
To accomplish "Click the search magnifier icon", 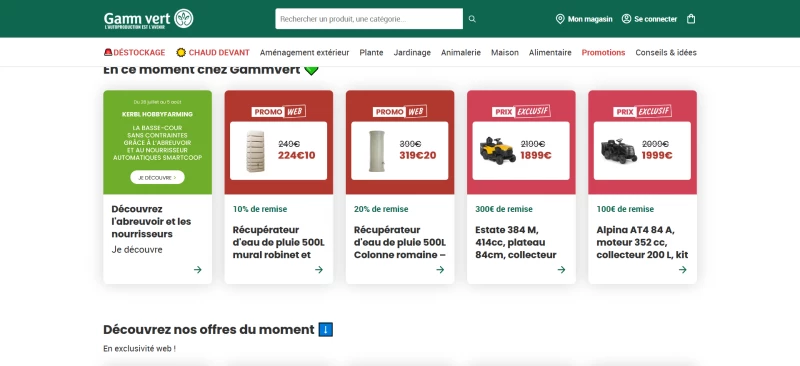I will click(472, 19).
